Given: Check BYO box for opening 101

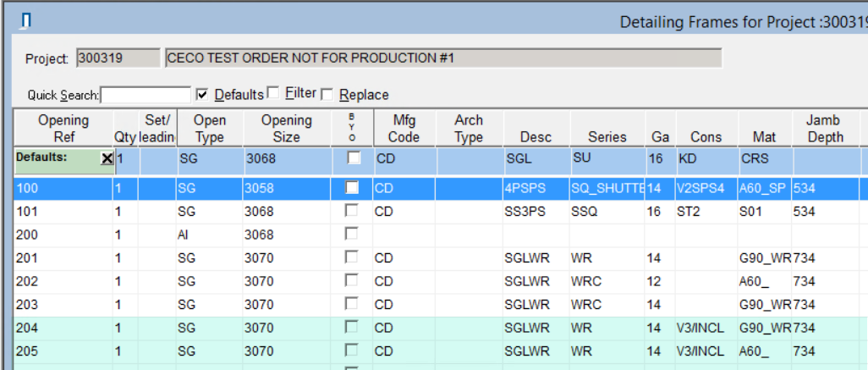Looking at the screenshot, I should click(354, 211).
